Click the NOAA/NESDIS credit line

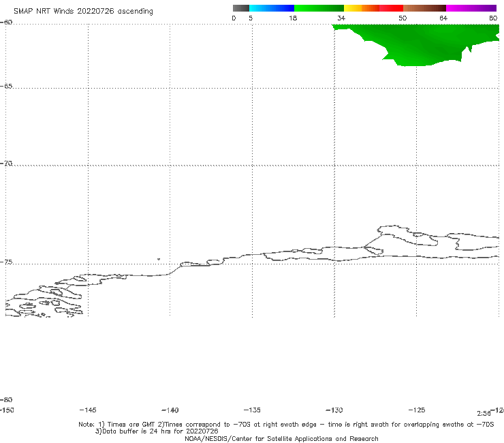click(x=281, y=438)
